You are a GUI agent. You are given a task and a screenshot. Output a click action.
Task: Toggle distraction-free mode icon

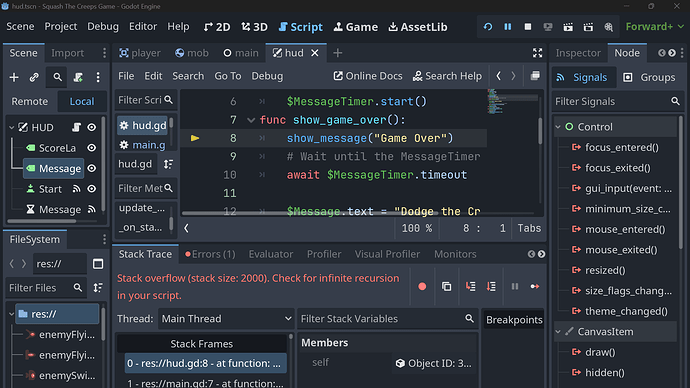(x=537, y=53)
